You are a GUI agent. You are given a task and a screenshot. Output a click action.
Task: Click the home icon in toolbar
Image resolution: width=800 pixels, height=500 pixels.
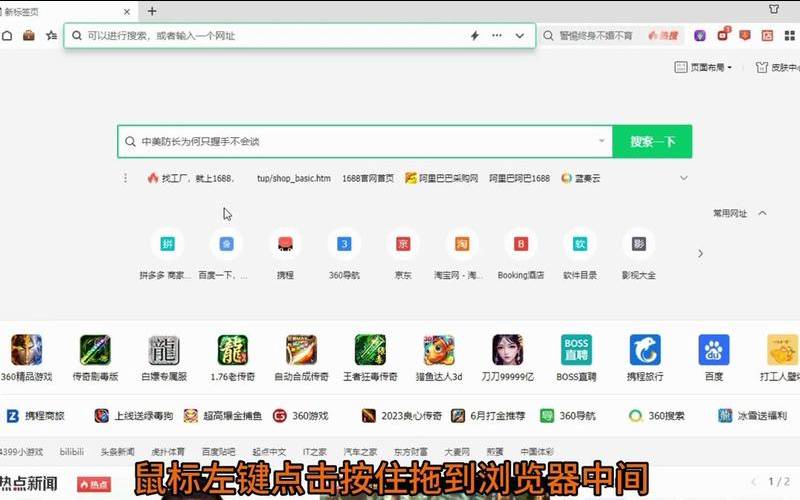pos(7,35)
